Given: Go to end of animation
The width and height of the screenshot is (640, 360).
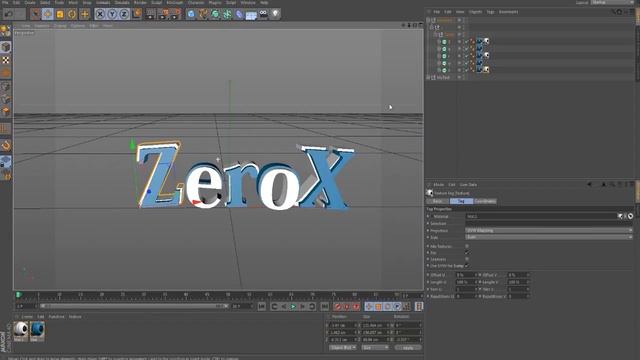Looking at the screenshot, I should click(324, 307).
